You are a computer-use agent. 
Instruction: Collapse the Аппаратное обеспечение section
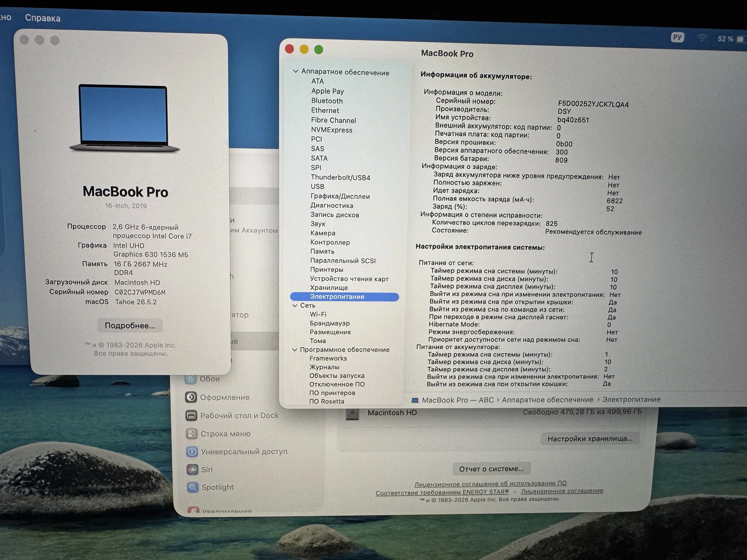pos(295,72)
